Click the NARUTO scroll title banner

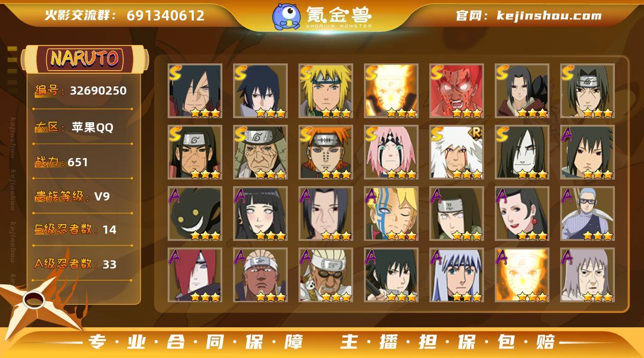pos(85,59)
